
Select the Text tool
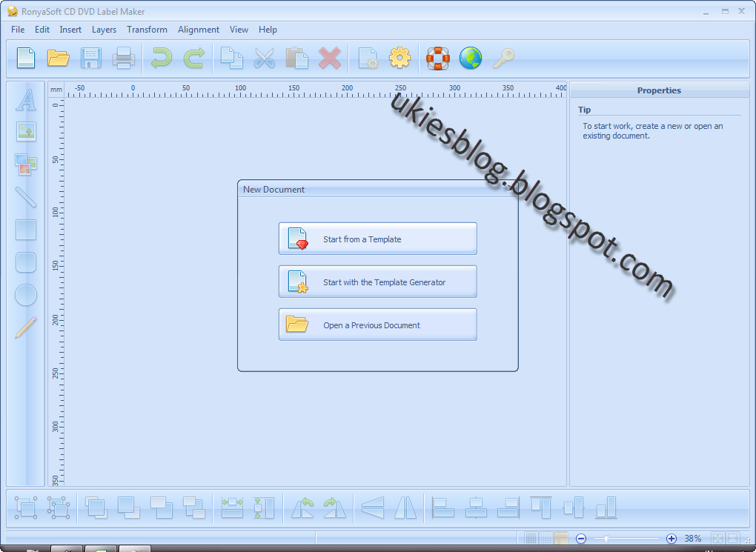[x=25, y=100]
